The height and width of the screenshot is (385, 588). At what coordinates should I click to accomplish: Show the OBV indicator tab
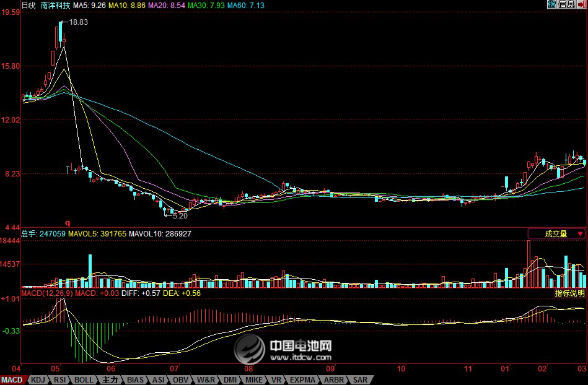180,379
